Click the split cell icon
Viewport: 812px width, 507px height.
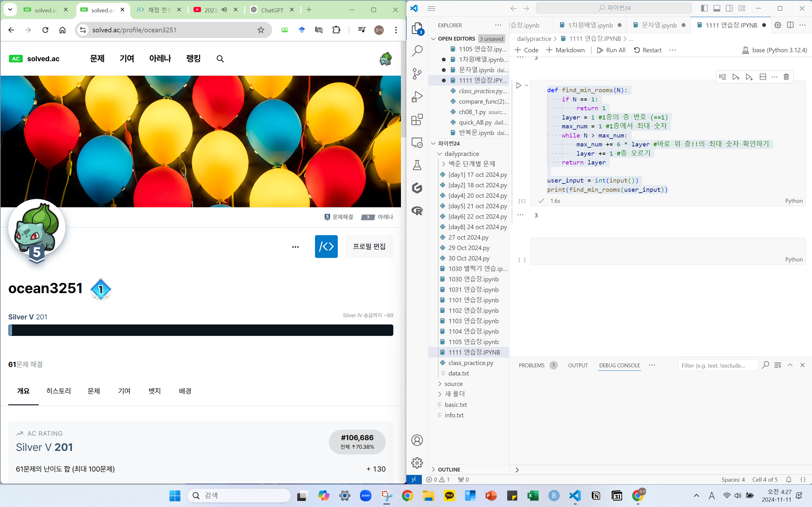[x=763, y=77]
